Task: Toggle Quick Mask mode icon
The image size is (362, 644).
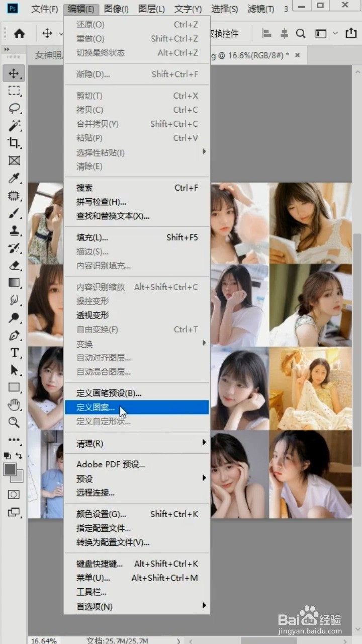Action: [x=14, y=494]
